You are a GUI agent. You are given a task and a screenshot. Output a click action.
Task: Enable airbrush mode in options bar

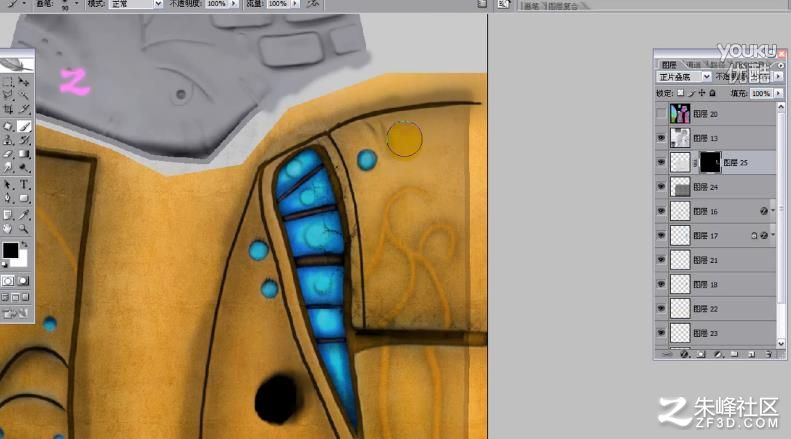313,4
